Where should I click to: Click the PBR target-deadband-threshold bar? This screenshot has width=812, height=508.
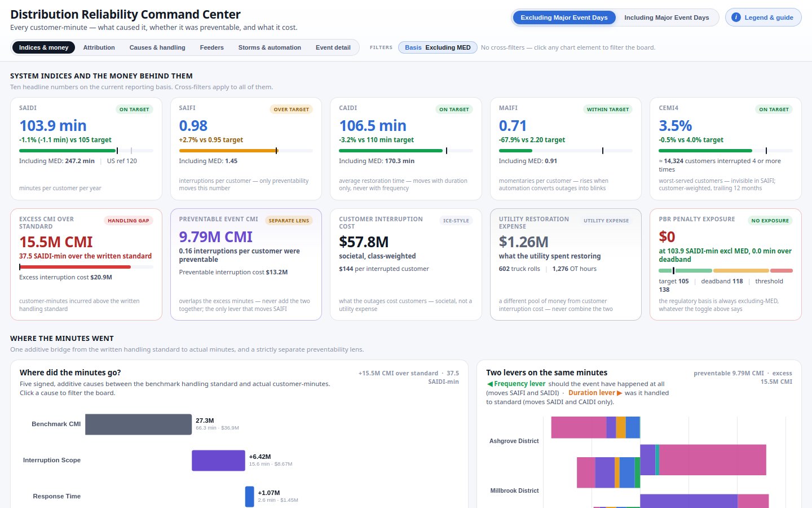pyautogui.click(x=726, y=270)
